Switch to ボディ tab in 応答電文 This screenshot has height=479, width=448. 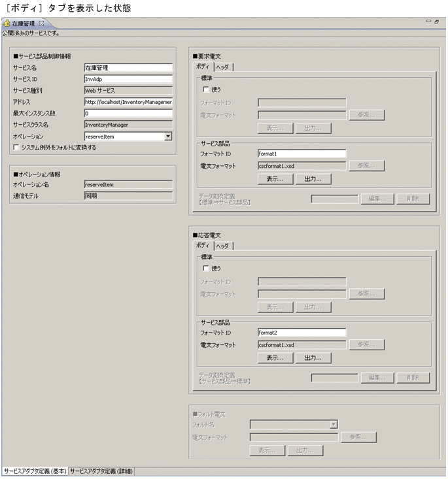pos(203,245)
